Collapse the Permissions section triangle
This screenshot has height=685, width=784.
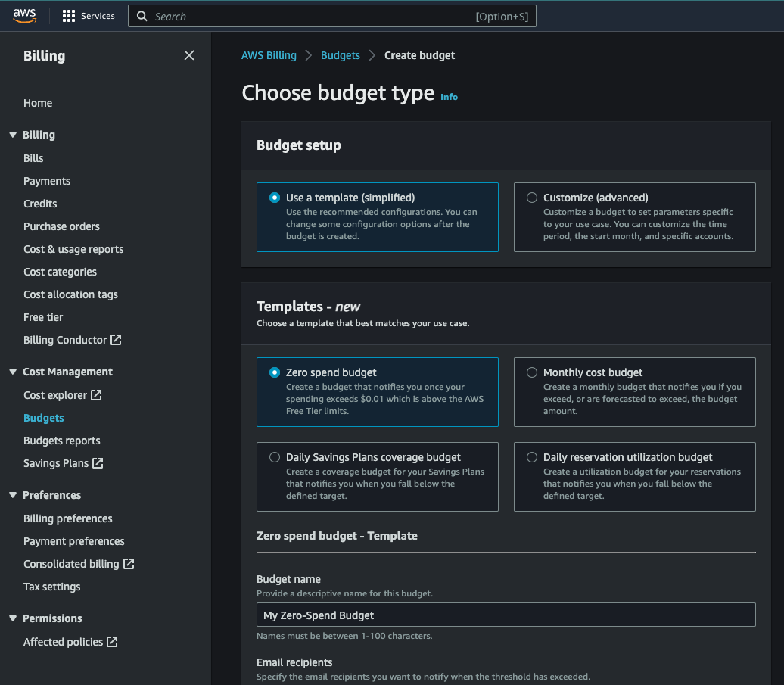tap(13, 618)
